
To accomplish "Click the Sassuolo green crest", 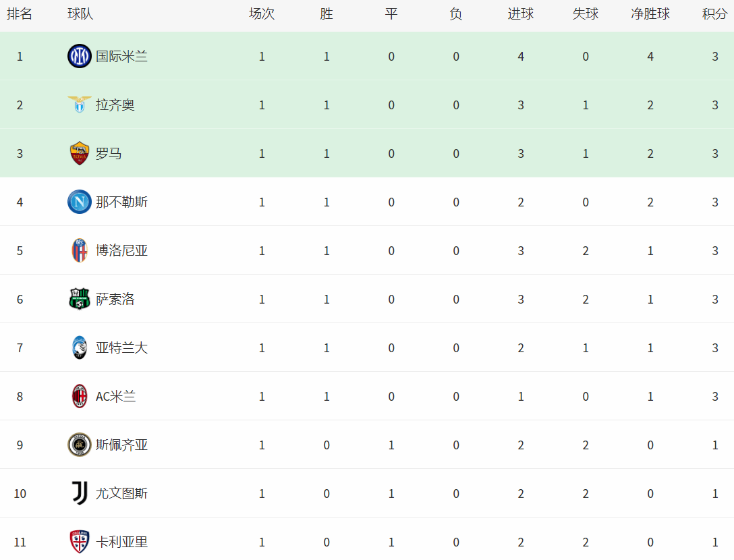I will (x=80, y=299).
